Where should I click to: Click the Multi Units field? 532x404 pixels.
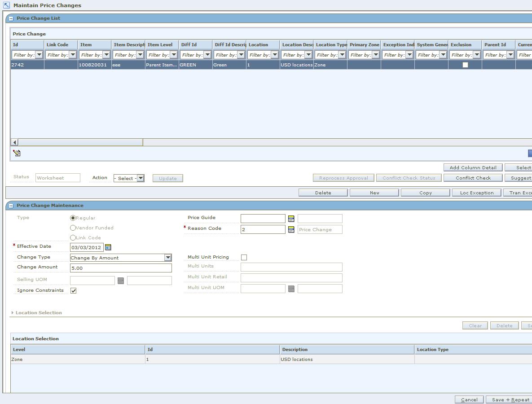[291, 267]
